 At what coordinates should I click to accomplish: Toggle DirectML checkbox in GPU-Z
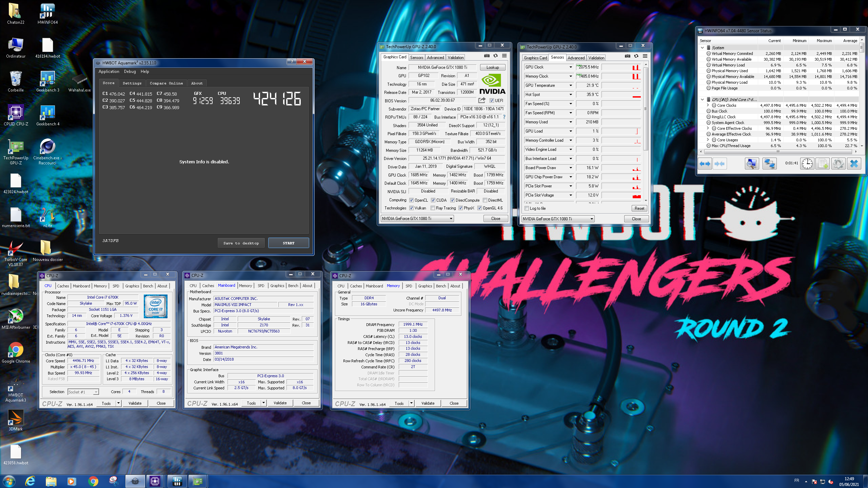(485, 200)
